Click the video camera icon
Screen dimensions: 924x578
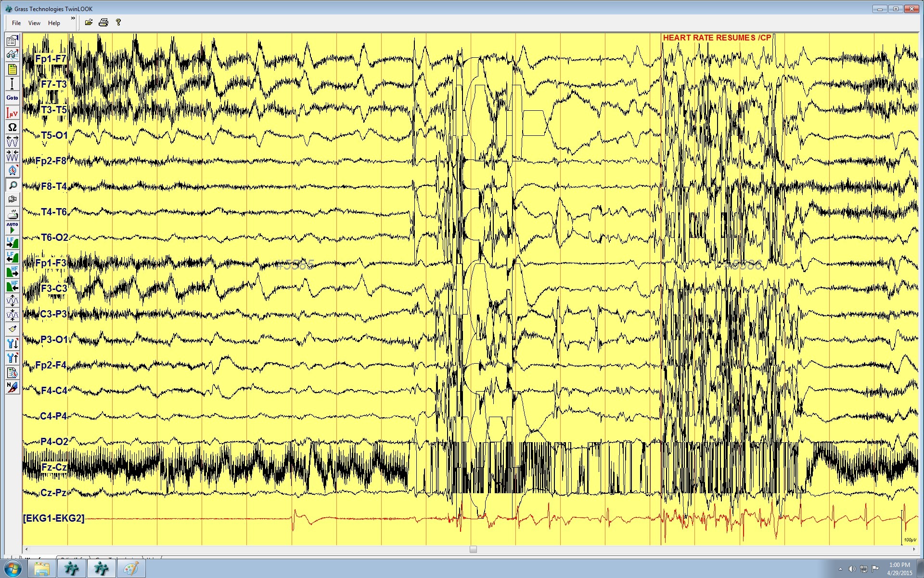click(12, 199)
